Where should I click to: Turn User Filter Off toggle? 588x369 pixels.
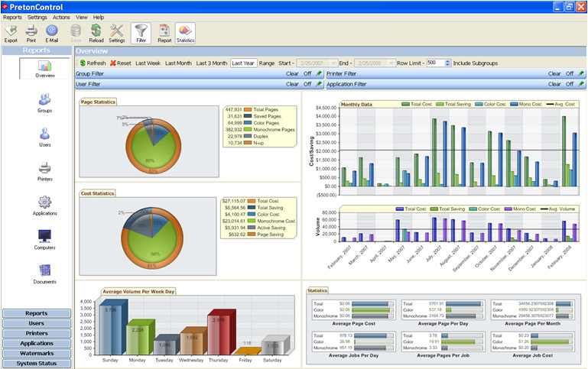[307, 84]
